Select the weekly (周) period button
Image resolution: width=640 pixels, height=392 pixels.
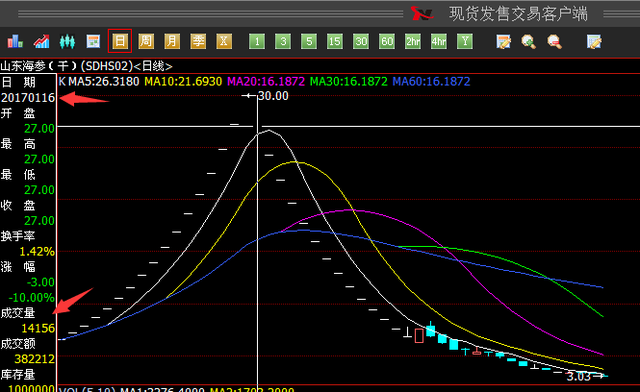(x=146, y=41)
